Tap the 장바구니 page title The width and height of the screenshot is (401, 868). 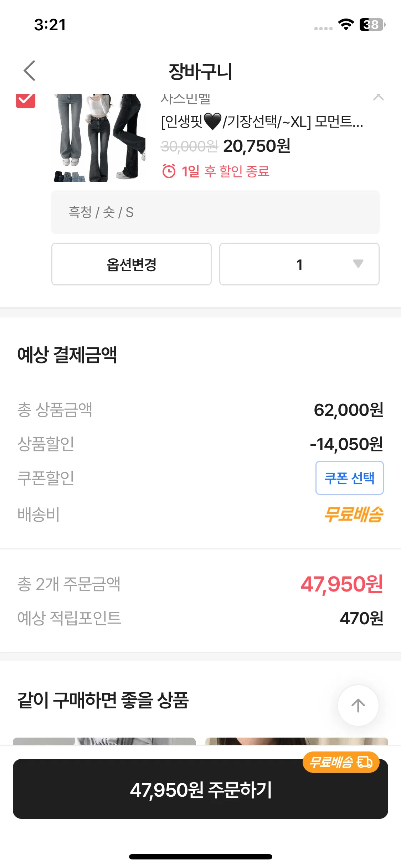point(200,71)
